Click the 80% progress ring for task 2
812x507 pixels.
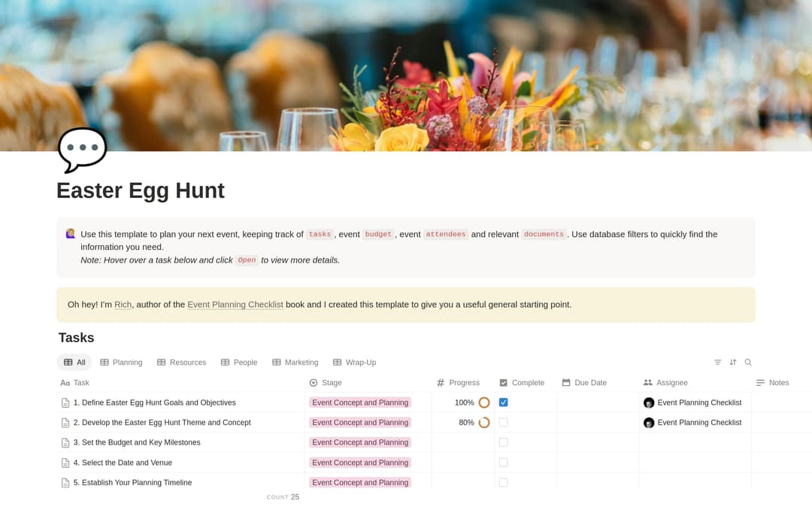coord(484,423)
